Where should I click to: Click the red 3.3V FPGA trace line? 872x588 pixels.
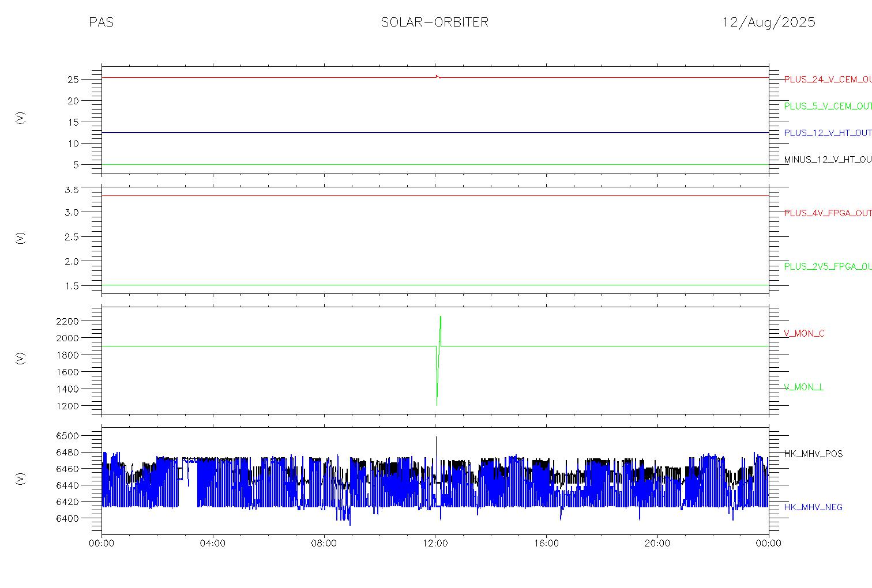[x=435, y=196]
